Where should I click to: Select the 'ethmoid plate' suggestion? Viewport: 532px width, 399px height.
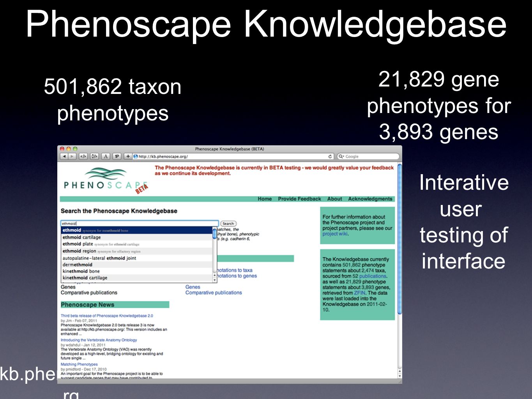[137, 244]
